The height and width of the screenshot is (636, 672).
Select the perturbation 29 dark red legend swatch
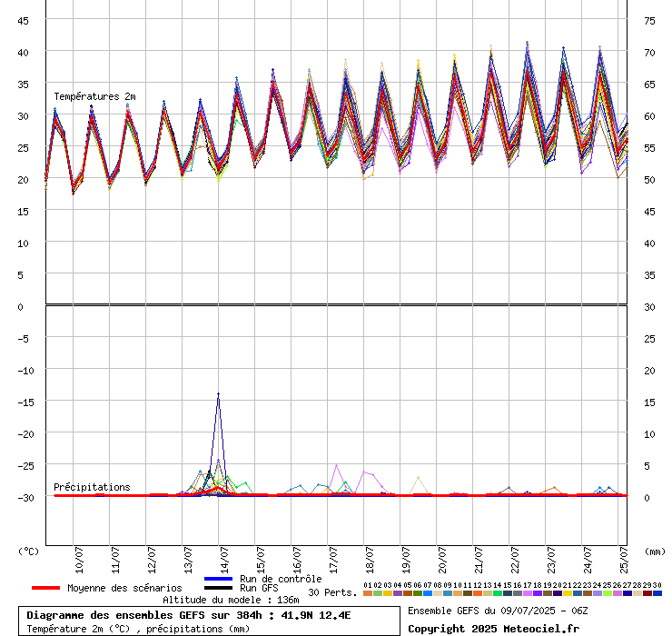(x=647, y=593)
